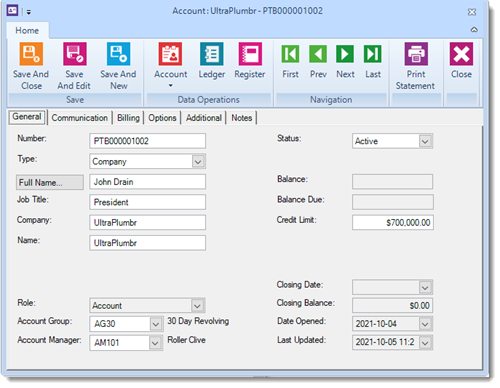Go to the Last record
The height and width of the screenshot is (388, 500).
click(373, 54)
